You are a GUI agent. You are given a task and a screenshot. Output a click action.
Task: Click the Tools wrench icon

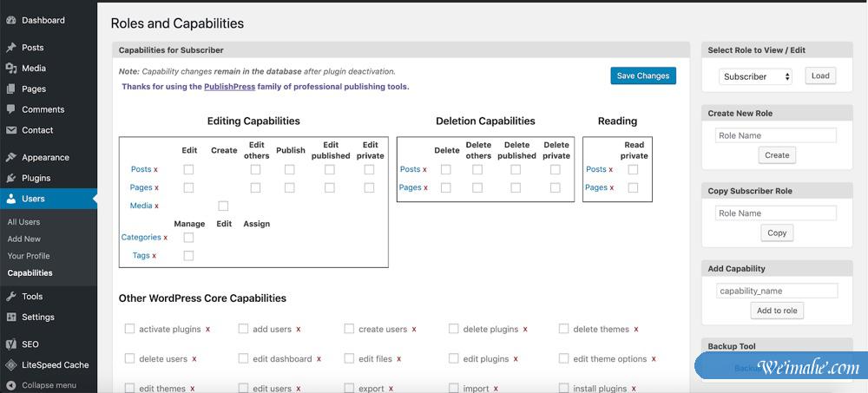point(10,297)
